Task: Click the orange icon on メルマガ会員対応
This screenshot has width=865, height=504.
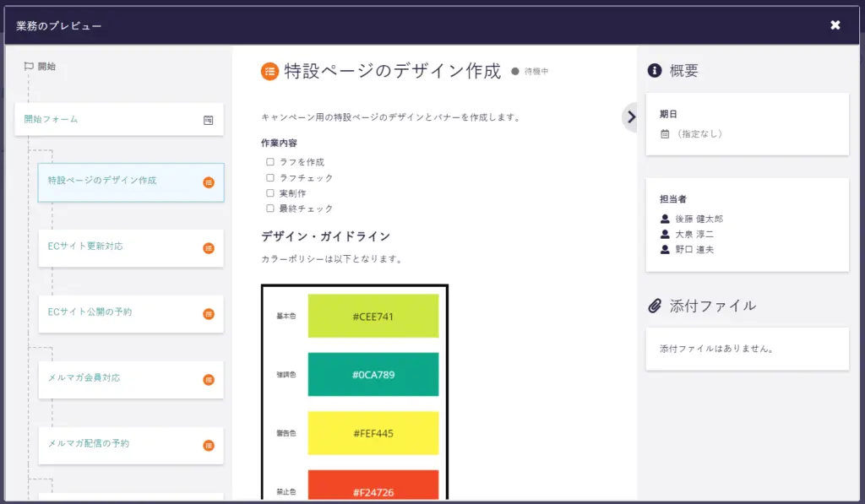Action: click(x=209, y=380)
